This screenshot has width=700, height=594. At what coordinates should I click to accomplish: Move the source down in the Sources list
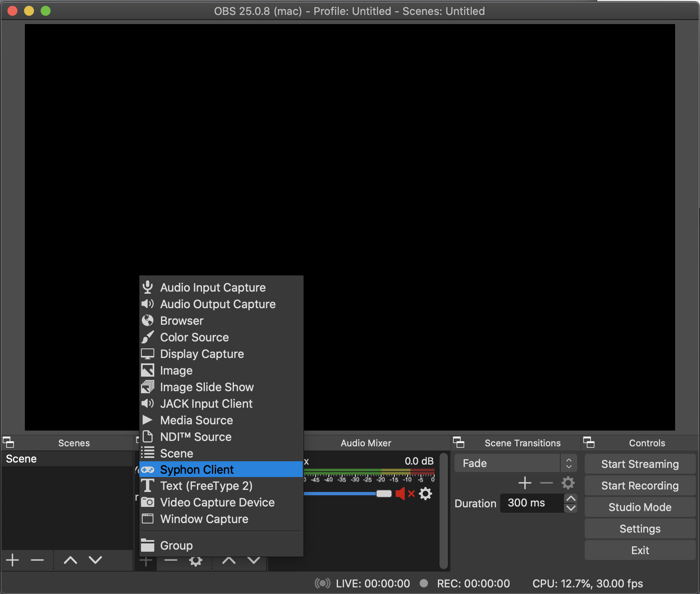[254, 561]
